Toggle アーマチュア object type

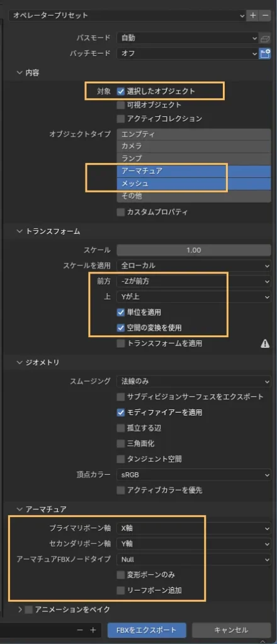(x=193, y=171)
